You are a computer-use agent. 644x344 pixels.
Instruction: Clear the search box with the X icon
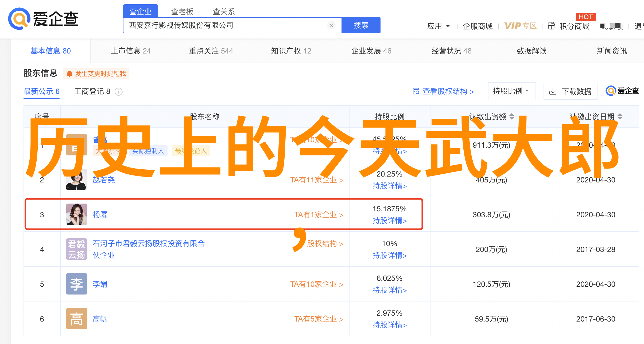point(331,25)
